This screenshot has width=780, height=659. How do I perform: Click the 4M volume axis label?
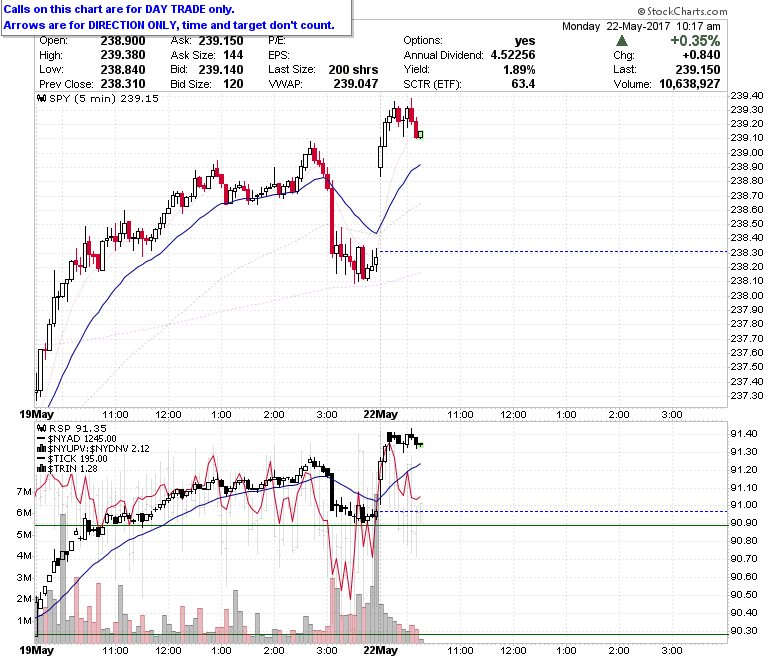coord(24,556)
